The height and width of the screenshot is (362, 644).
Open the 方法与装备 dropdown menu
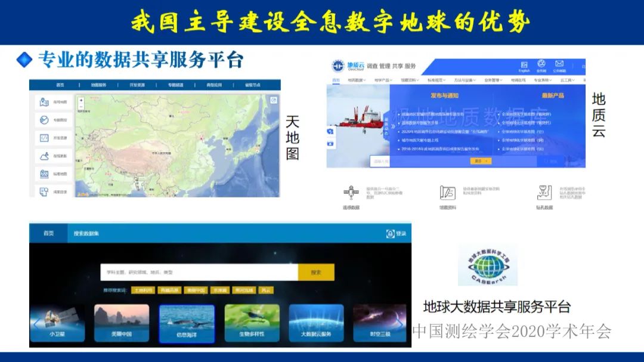pyautogui.click(x=465, y=79)
